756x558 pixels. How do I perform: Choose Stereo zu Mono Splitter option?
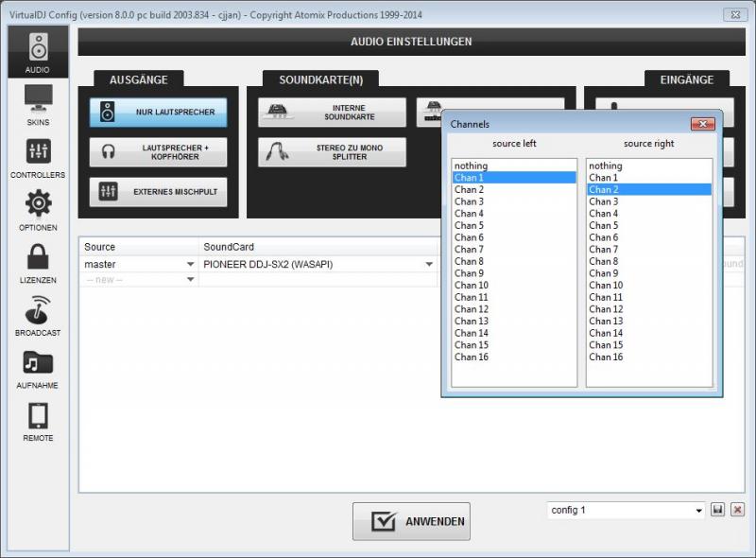pyautogui.click(x=332, y=152)
